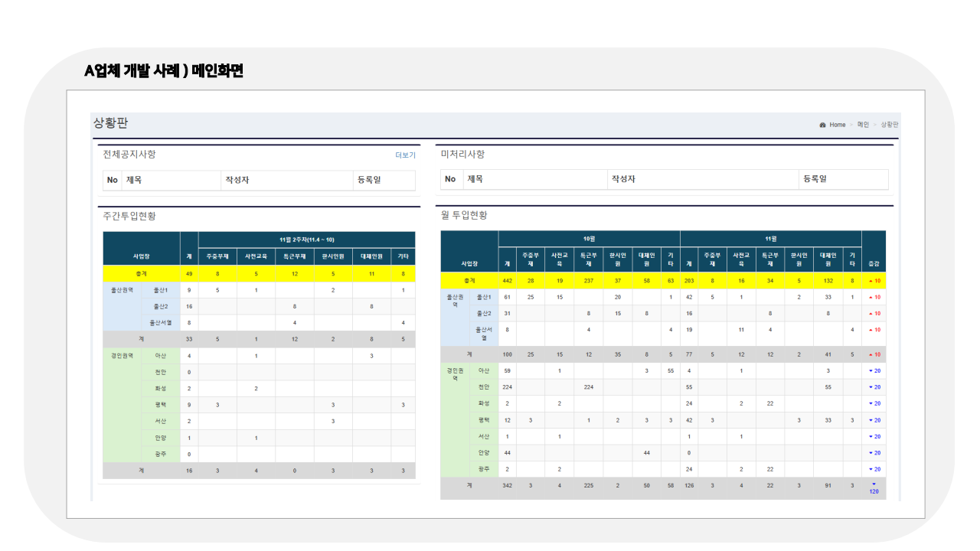Click 10월 month header in monthly table
980x551 pixels.
pos(589,239)
